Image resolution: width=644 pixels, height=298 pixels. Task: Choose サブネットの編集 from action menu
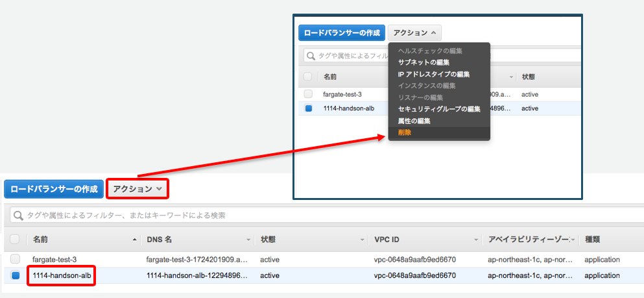(423, 62)
